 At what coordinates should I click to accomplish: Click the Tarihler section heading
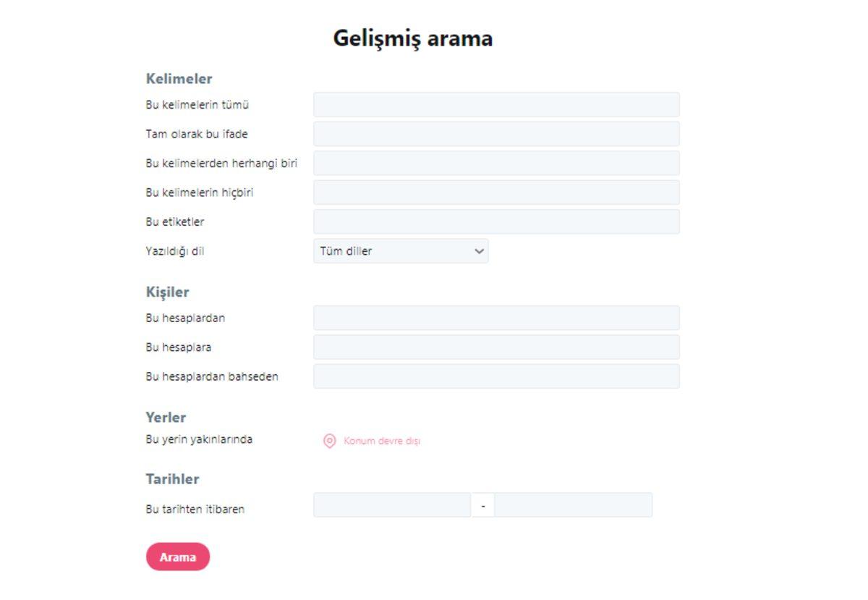tap(173, 478)
